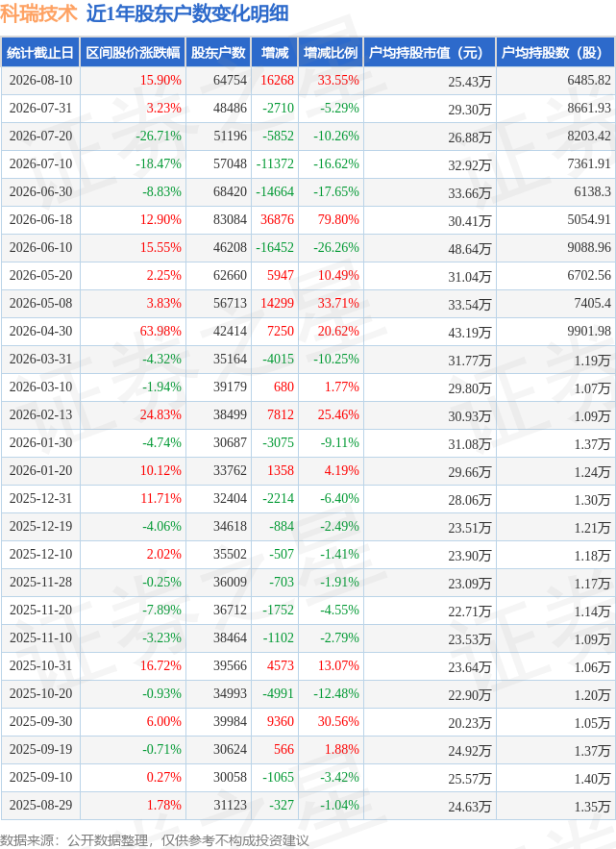The width and height of the screenshot is (616, 849).
Task: Select shareholder count 83084 cell
Action: click(230, 220)
